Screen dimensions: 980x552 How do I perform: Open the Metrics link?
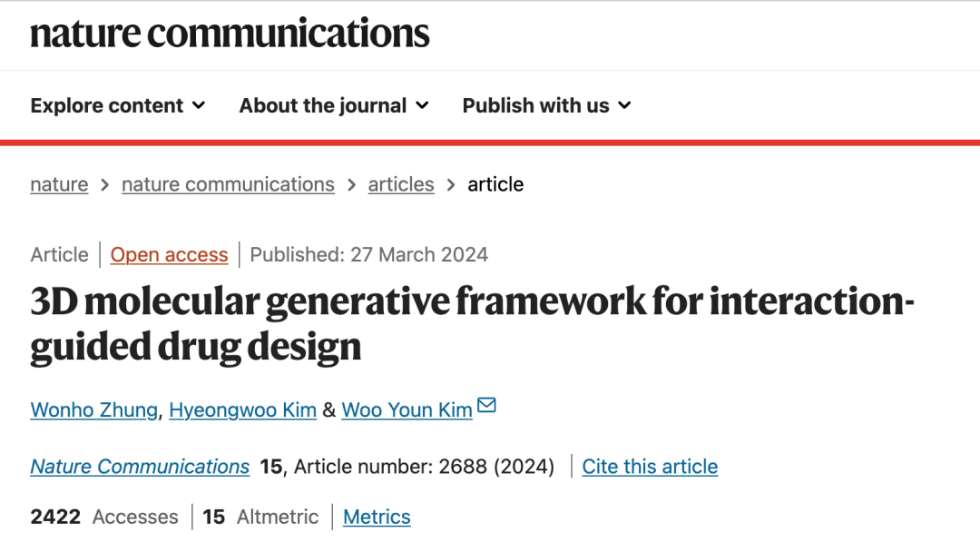pyautogui.click(x=377, y=517)
